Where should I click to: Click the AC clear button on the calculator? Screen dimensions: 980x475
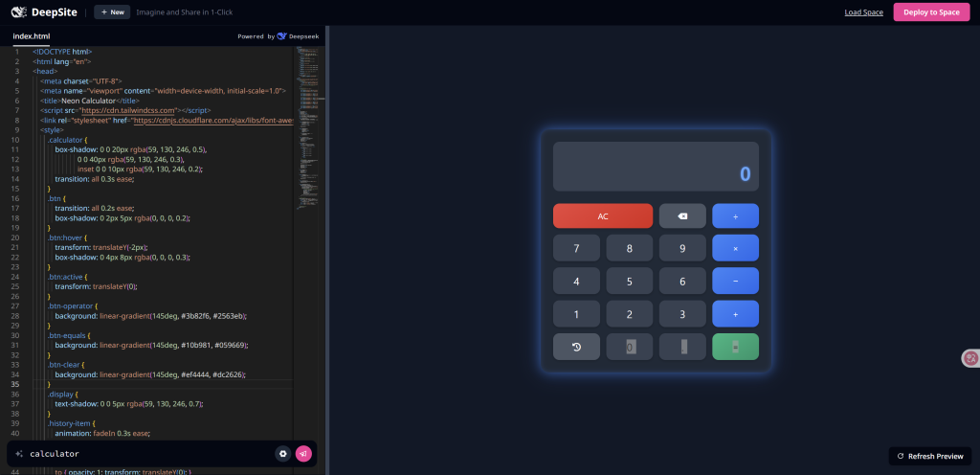(603, 216)
